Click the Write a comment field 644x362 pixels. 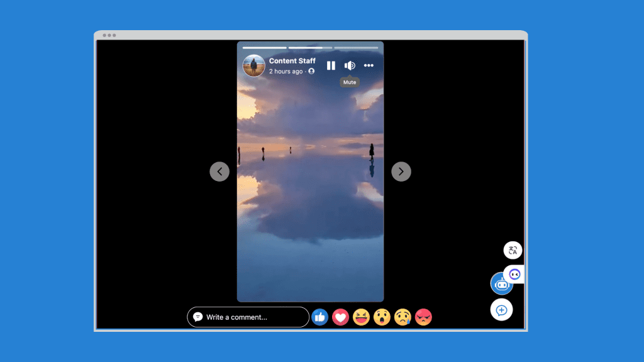click(x=248, y=317)
